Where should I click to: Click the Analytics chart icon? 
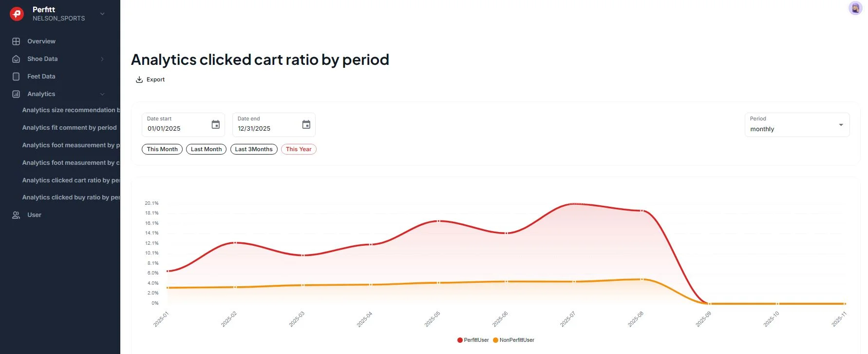click(16, 94)
